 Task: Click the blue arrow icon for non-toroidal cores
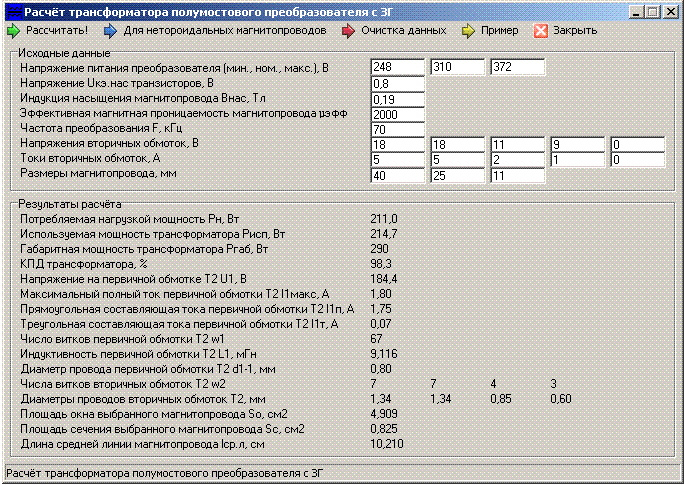[110, 31]
